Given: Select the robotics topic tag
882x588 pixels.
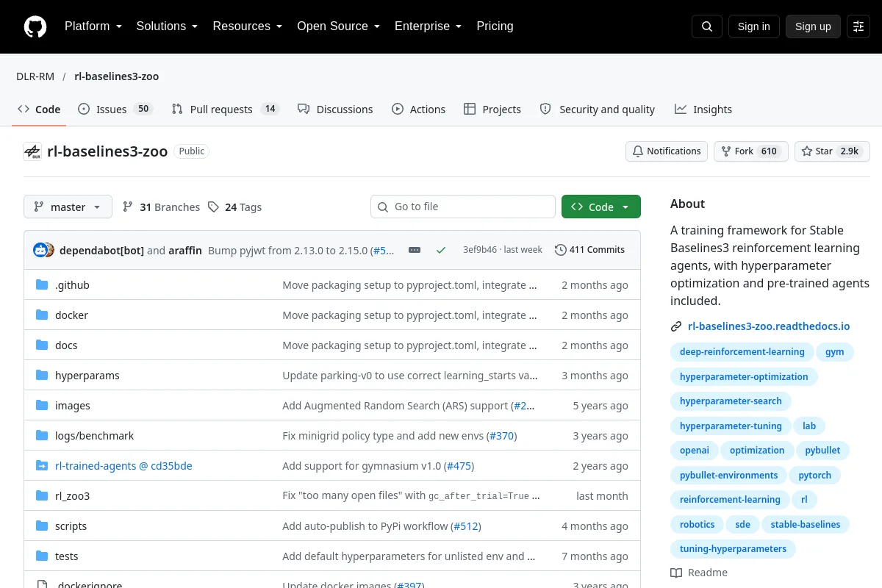Looking at the screenshot, I should tap(697, 525).
